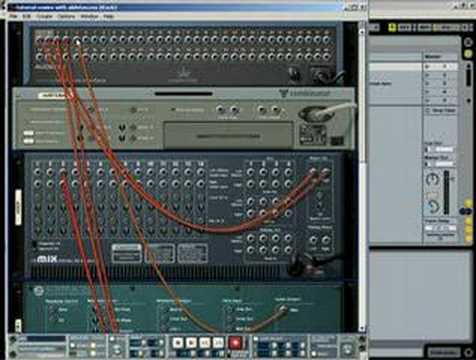Select the Master track header in Ableton
The height and width of the screenshot is (360, 476).
(x=440, y=57)
